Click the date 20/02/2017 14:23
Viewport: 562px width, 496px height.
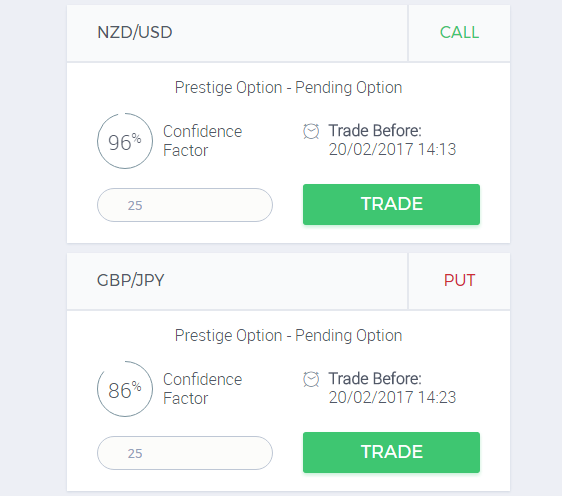click(x=392, y=397)
